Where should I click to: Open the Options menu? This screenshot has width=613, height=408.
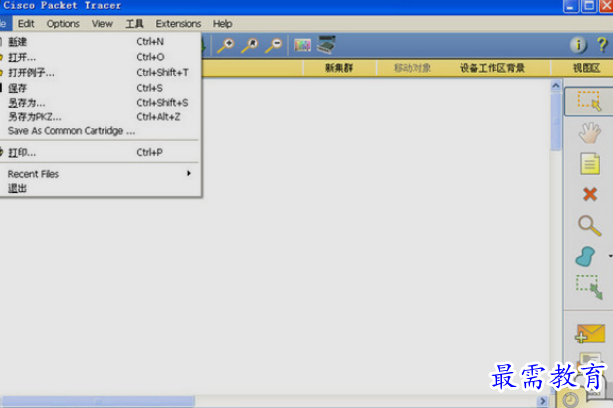coord(63,24)
